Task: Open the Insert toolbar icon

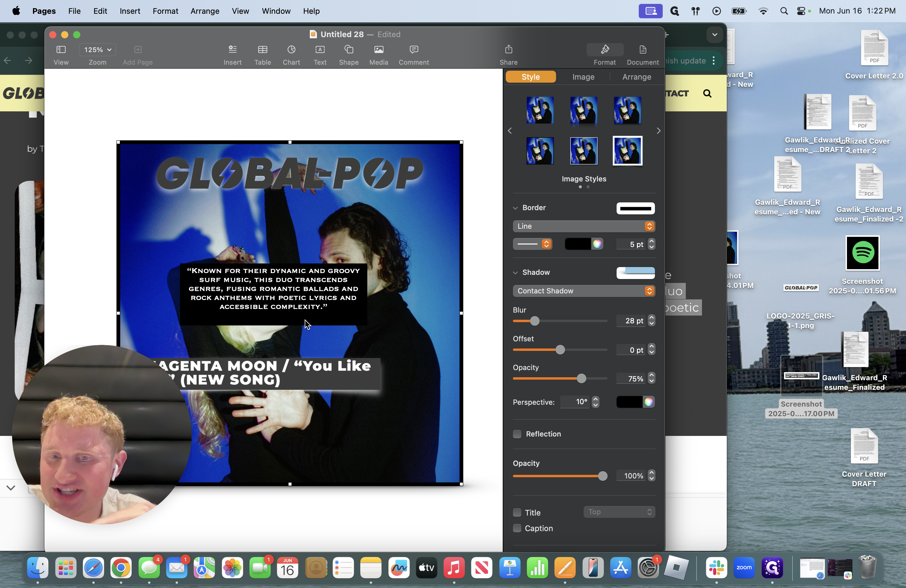Action: click(x=232, y=50)
